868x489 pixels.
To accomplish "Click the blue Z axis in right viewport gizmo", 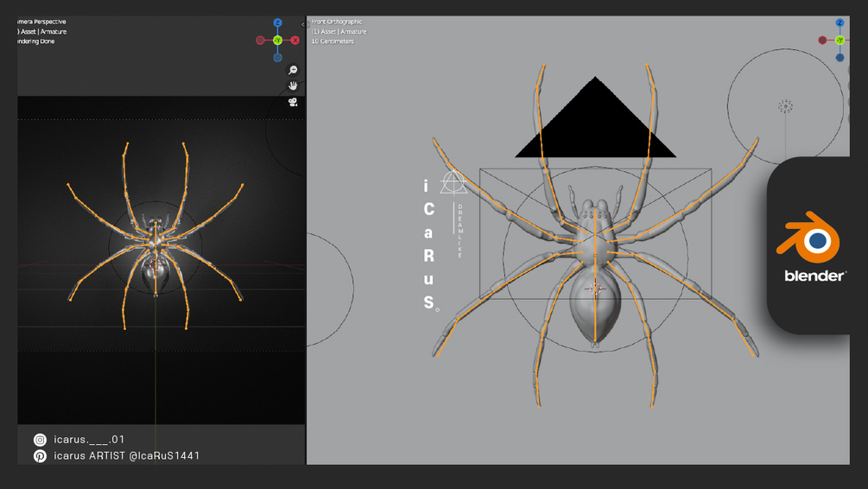I will point(839,22).
